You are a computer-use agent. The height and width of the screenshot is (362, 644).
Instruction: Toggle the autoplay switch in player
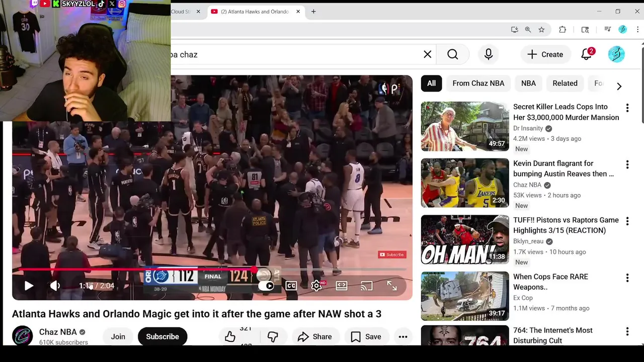coord(267,286)
